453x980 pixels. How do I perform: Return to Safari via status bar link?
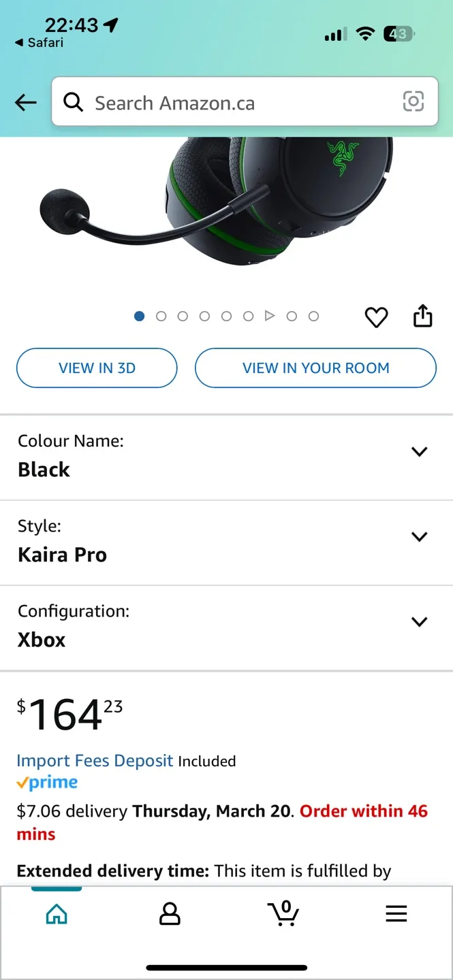40,43
